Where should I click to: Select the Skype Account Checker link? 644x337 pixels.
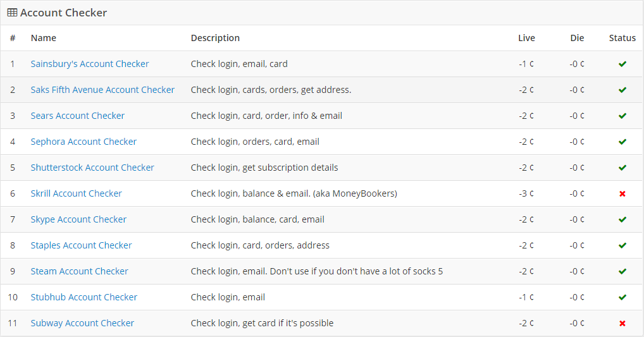coord(78,219)
